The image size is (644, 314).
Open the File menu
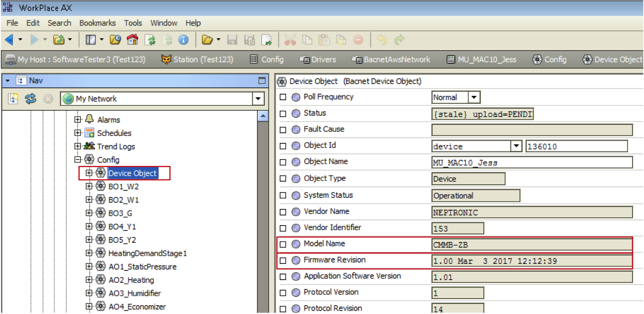coord(12,23)
